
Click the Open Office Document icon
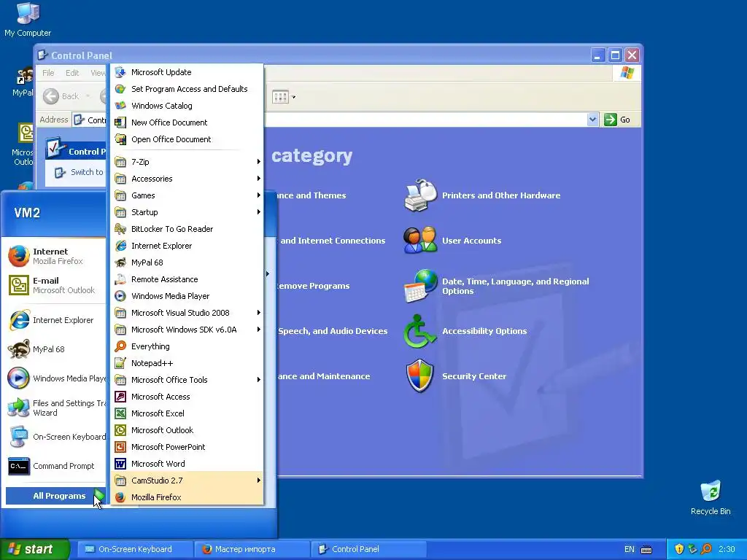pyautogui.click(x=120, y=139)
